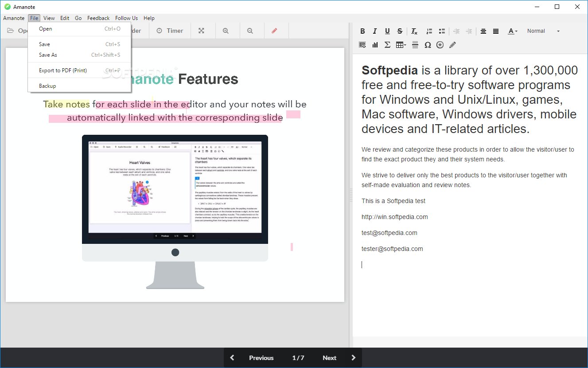Activate the red highlighter pen

click(274, 31)
